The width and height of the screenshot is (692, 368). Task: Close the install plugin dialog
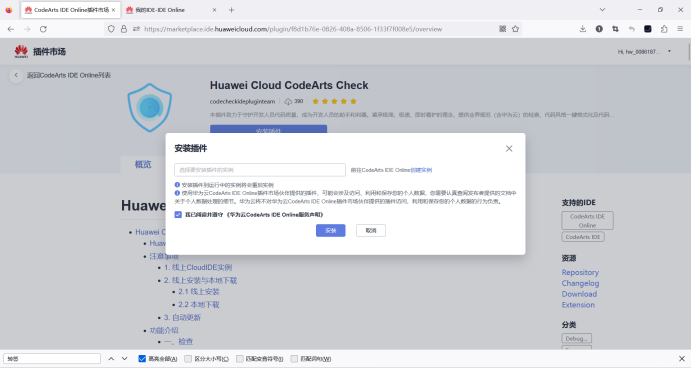(x=509, y=148)
